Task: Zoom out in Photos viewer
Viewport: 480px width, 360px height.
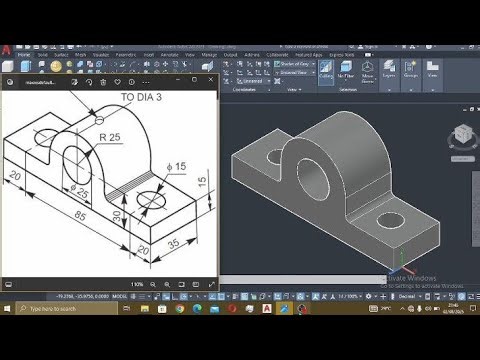Action: 153,284
